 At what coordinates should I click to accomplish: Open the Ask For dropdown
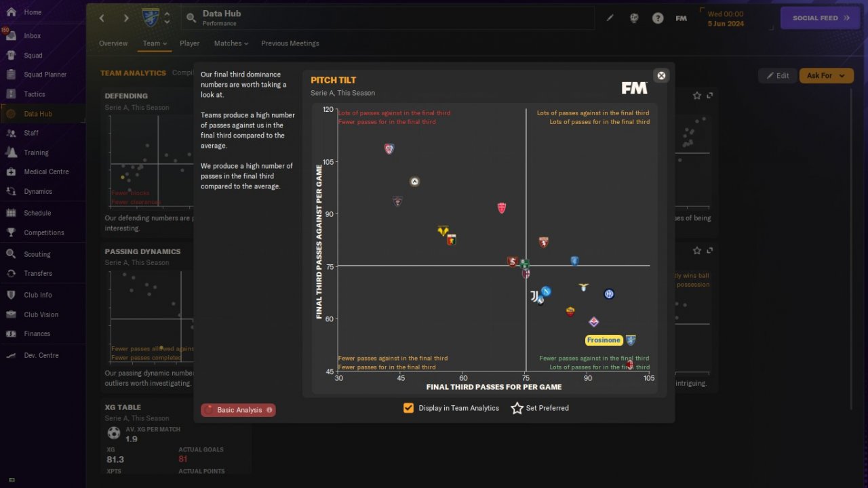[x=826, y=76]
